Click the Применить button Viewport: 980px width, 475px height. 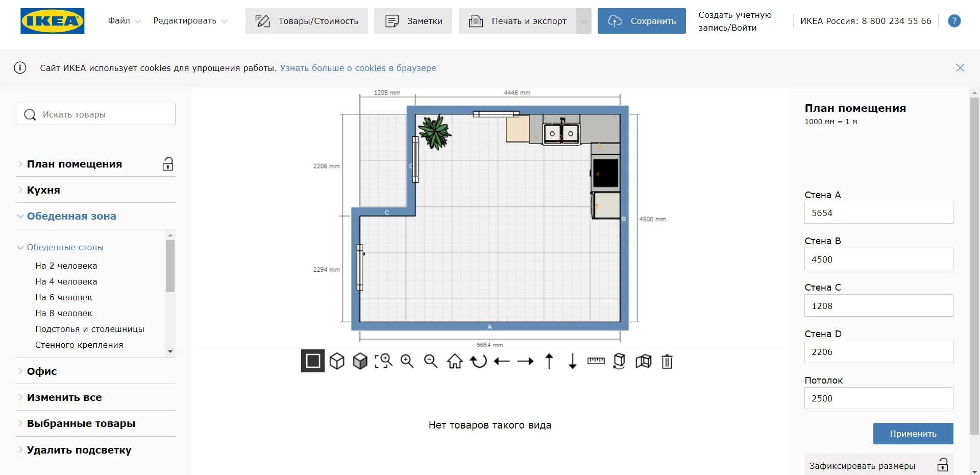click(913, 434)
